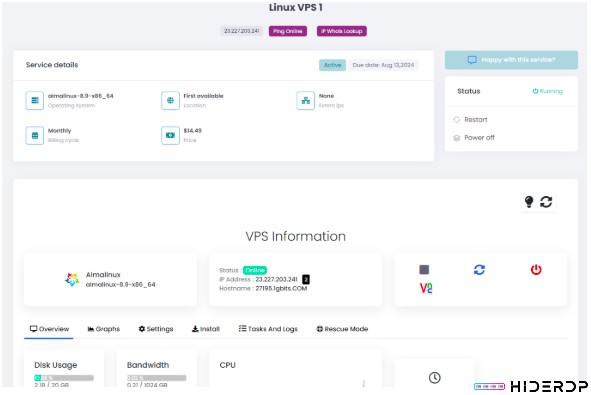Click the location globe icon
The width and height of the screenshot is (591, 395).
[170, 101]
